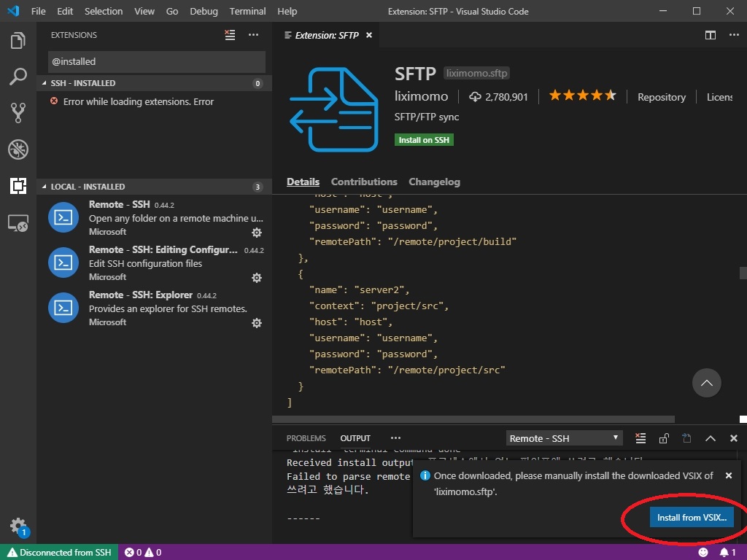747x560 pixels.
Task: Click Disconnected from SSH status item
Action: point(59,553)
